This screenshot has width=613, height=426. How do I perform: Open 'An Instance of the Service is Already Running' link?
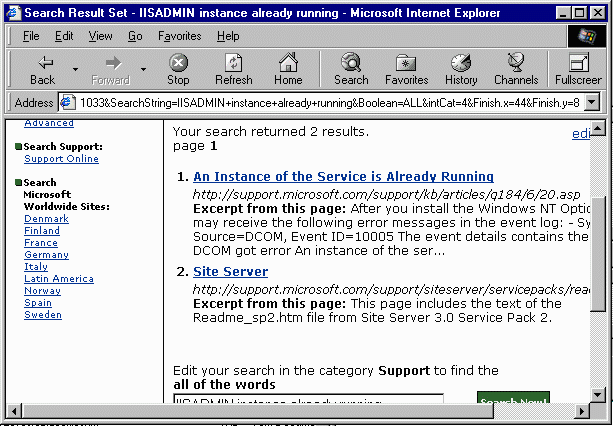coord(343,177)
